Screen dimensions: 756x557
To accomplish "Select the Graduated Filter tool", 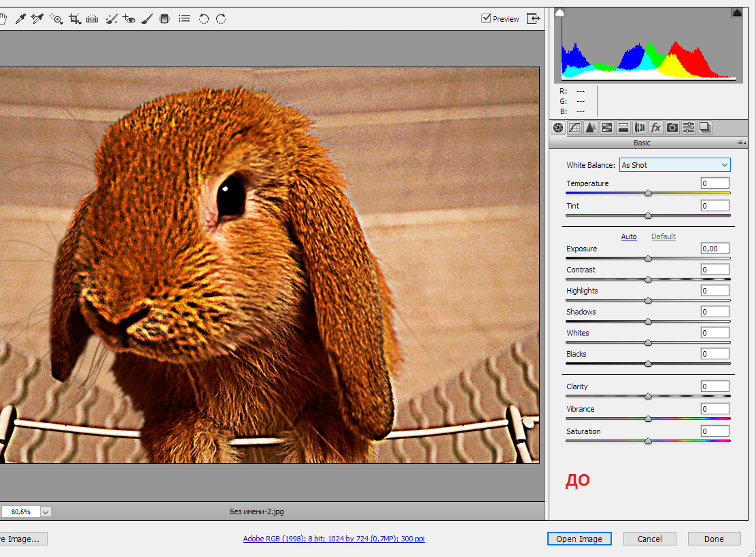I will (x=164, y=19).
